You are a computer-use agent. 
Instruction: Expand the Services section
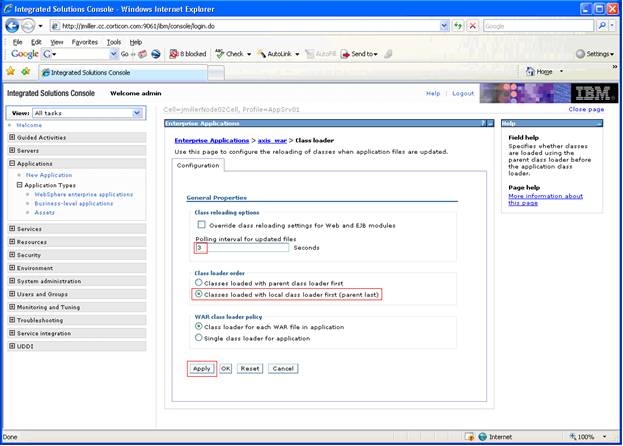(12, 229)
